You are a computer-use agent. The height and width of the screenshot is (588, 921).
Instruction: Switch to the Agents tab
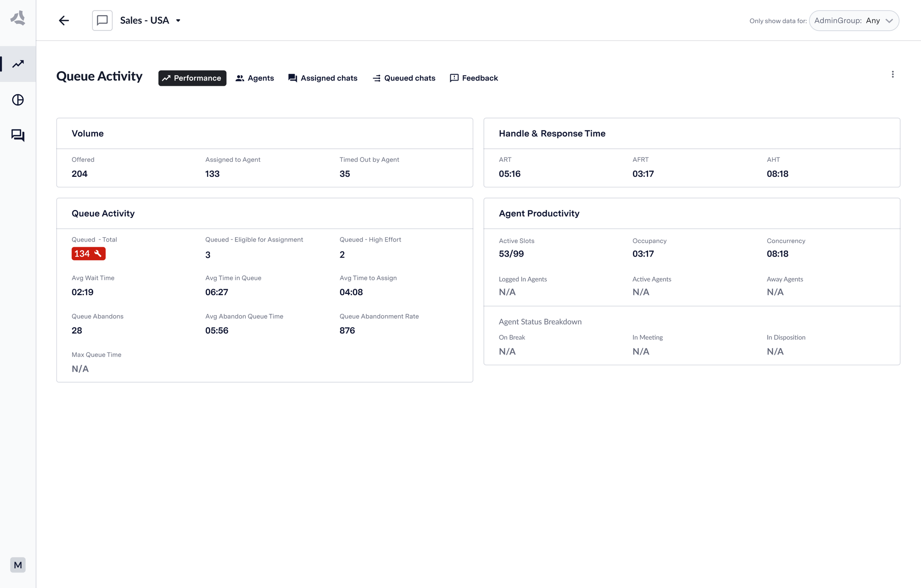[255, 78]
